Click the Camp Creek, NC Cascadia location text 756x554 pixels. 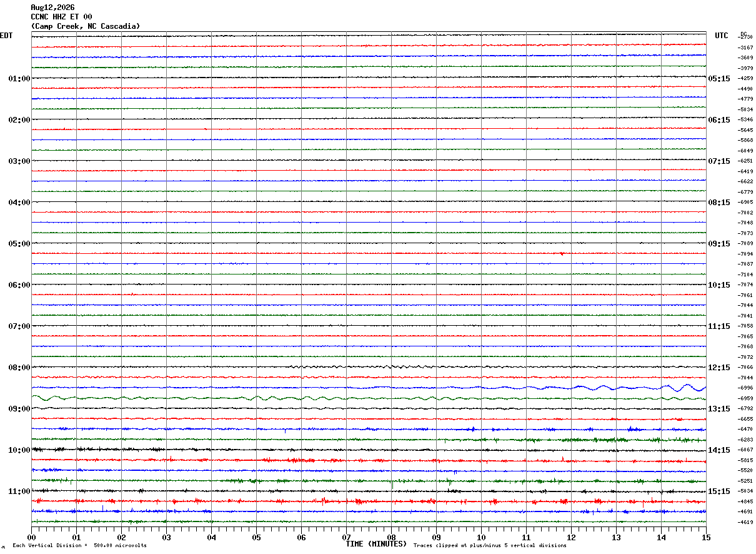pos(86,26)
